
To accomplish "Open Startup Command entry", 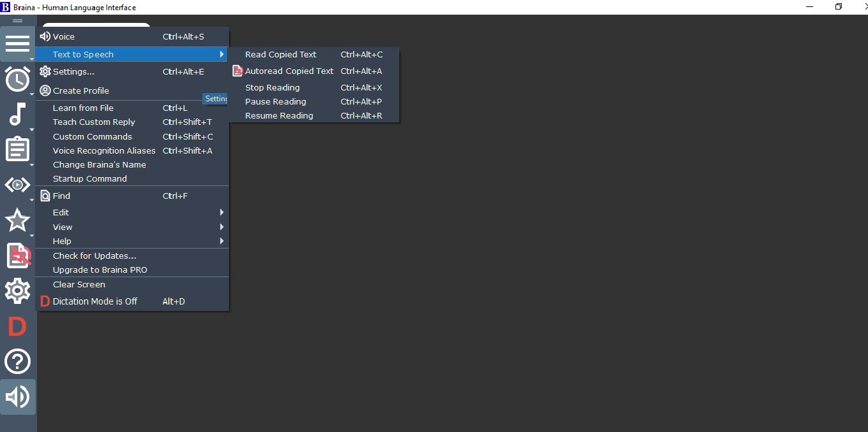I will [132, 178].
